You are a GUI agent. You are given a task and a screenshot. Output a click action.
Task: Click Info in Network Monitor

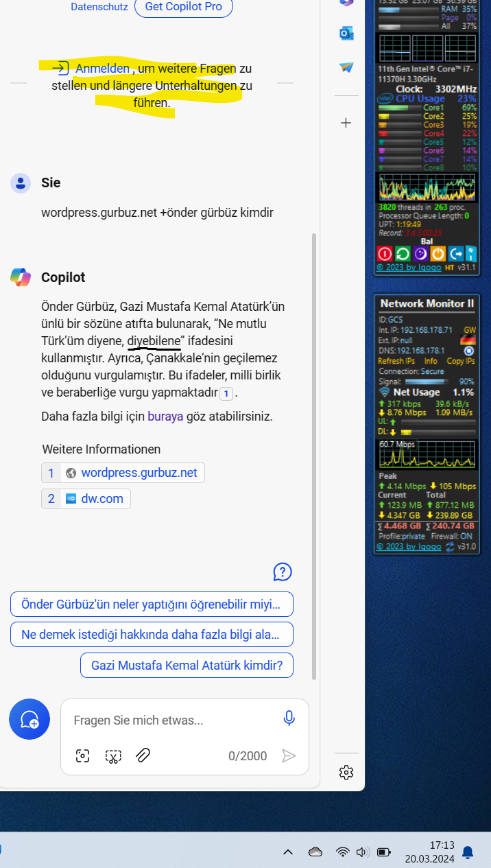431,361
